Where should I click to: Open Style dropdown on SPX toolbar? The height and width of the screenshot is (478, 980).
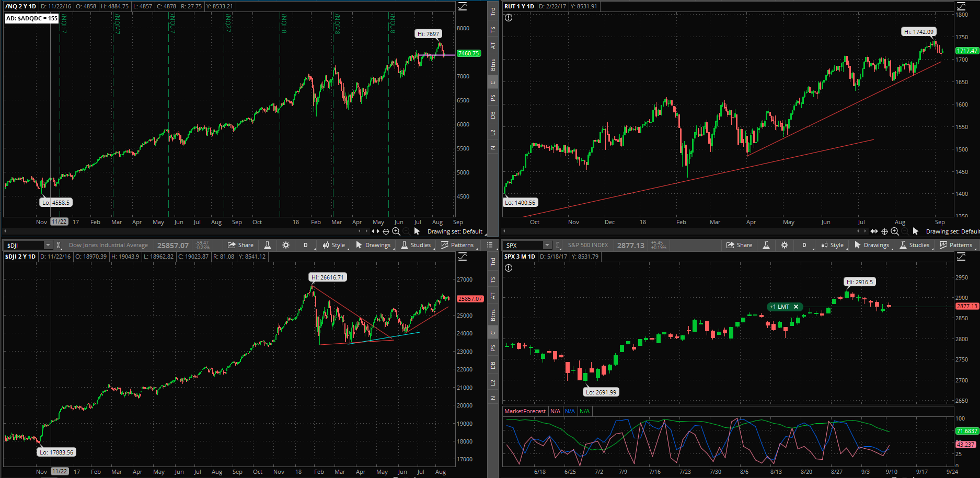[833, 245]
